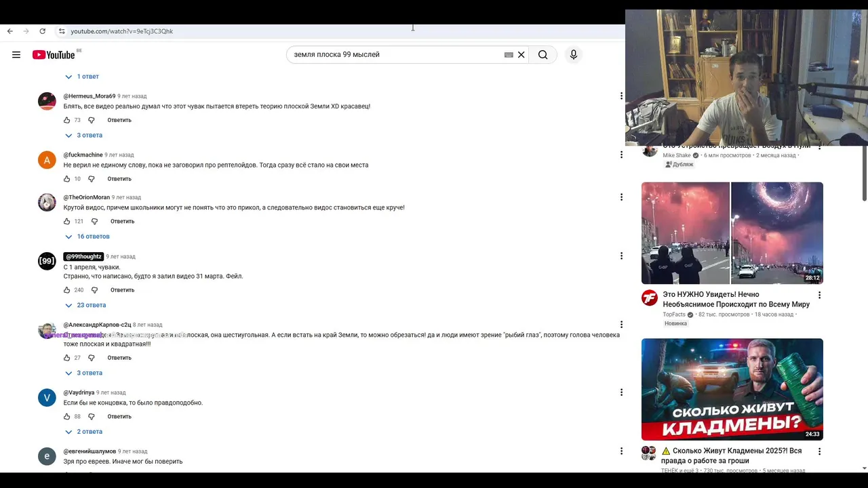This screenshot has height=488, width=868.
Task: Dislike the @fuckmachine comment
Action: pyautogui.click(x=92, y=179)
